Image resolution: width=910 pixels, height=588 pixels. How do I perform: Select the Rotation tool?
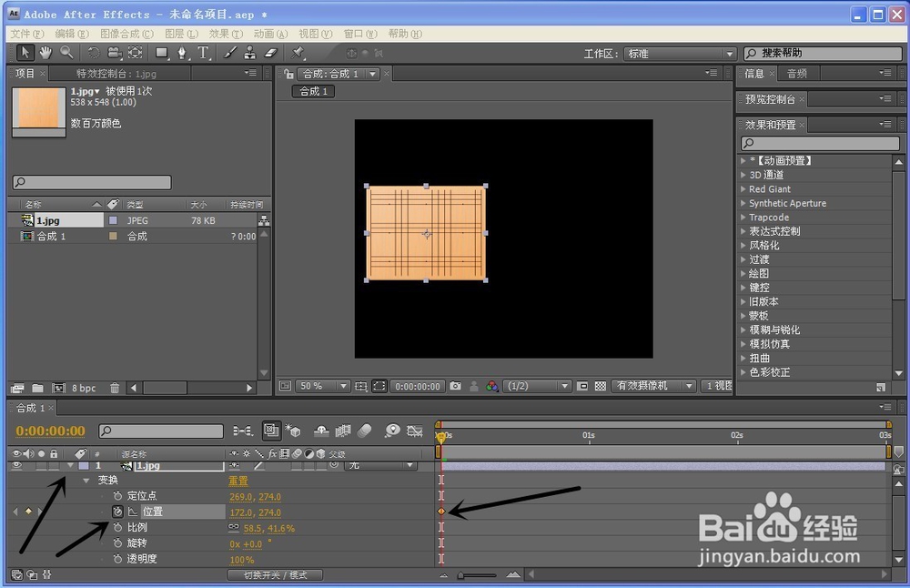click(x=94, y=53)
